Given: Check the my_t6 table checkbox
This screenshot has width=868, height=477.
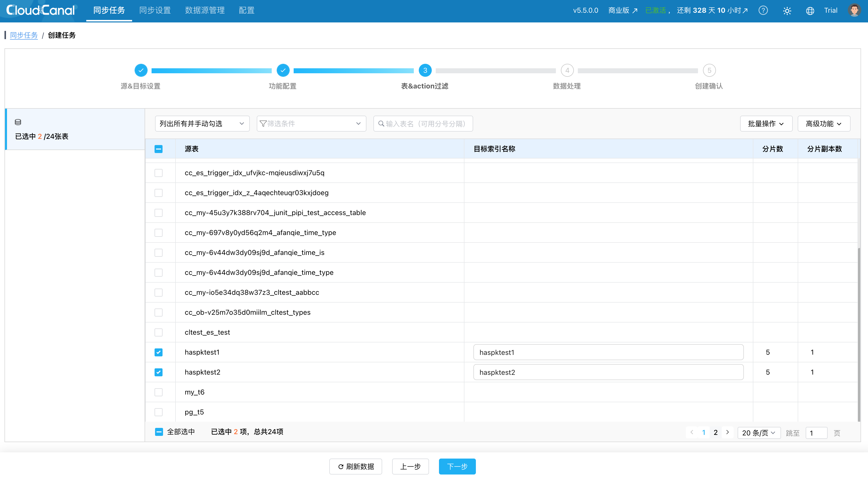Looking at the screenshot, I should pos(158,392).
